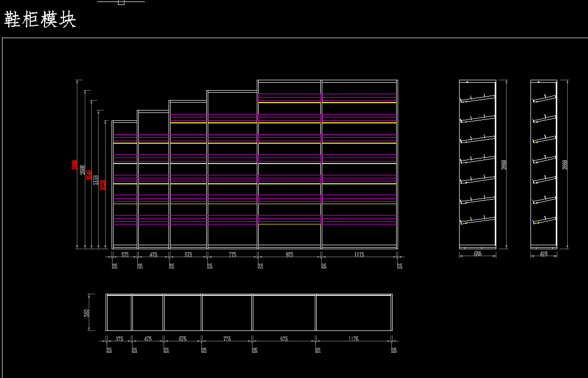Select the 580 width dimension under side section

477,254
